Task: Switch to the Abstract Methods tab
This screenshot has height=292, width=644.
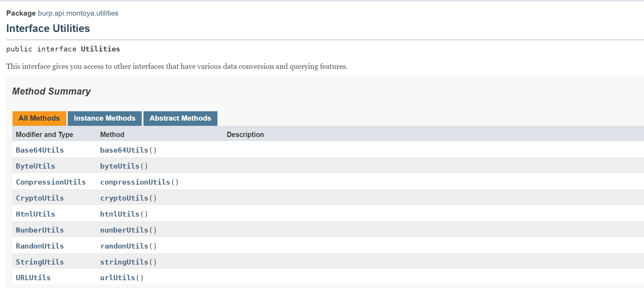Action: [180, 119]
